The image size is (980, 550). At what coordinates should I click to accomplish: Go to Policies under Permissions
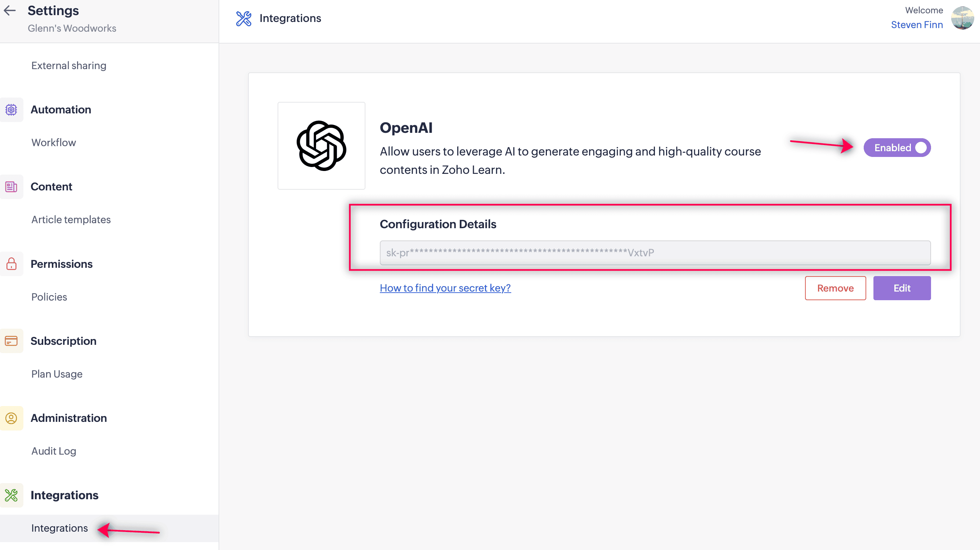49,297
